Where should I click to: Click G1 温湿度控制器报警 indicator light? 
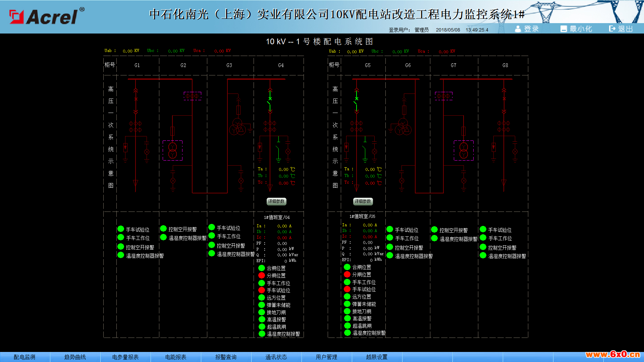pos(121,255)
